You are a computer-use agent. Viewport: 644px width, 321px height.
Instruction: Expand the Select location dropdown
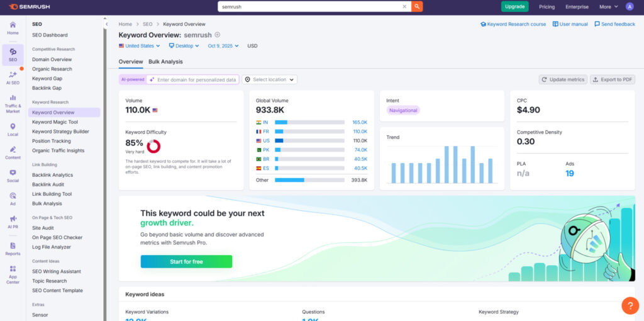point(270,80)
